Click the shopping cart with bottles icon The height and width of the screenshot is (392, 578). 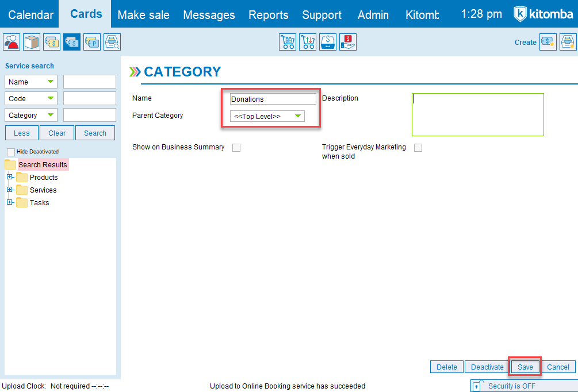tap(288, 42)
